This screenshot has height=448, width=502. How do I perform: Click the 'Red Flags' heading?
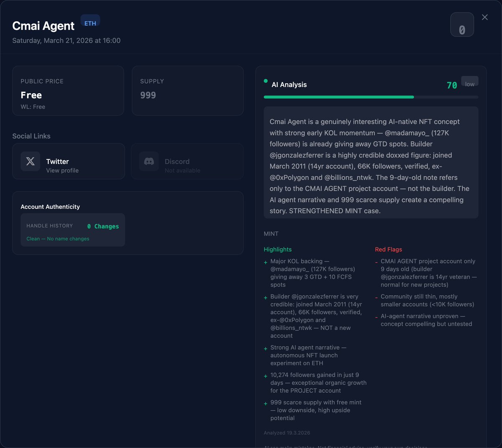(389, 249)
